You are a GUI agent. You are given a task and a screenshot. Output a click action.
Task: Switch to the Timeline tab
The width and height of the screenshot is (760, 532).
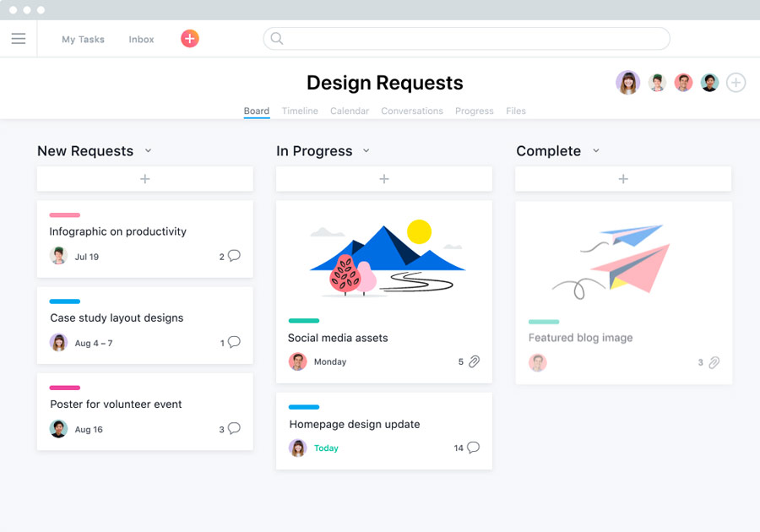tap(300, 111)
